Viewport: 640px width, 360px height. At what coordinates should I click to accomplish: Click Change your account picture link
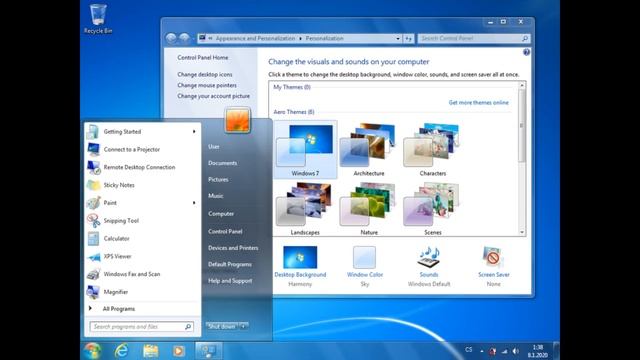[x=213, y=96]
